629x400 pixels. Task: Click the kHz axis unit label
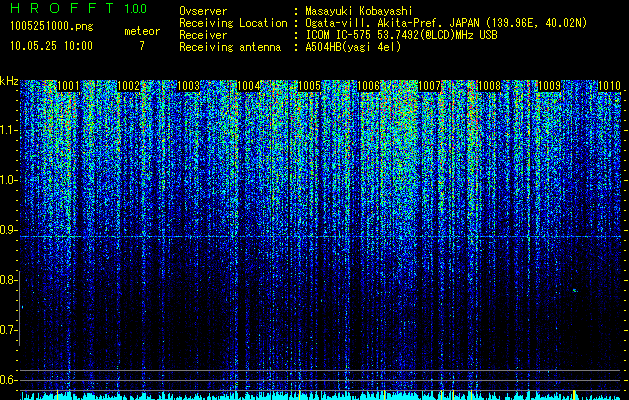[9, 81]
